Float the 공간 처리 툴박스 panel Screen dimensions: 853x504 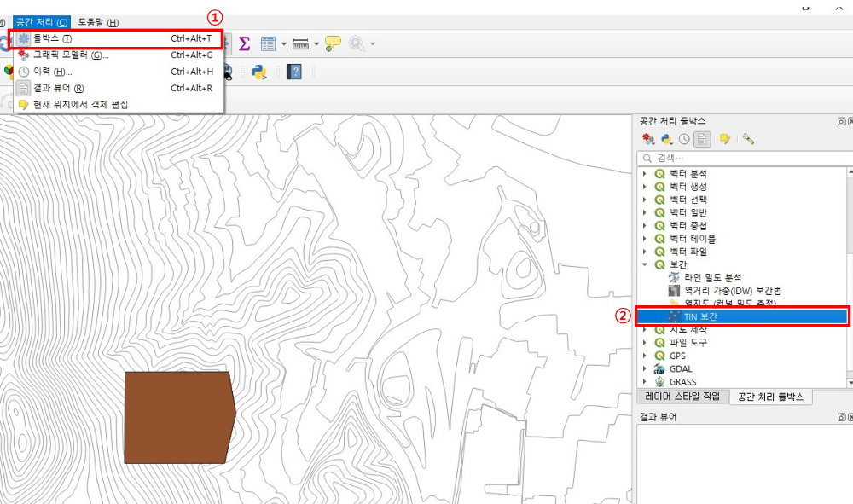pyautogui.click(x=842, y=121)
